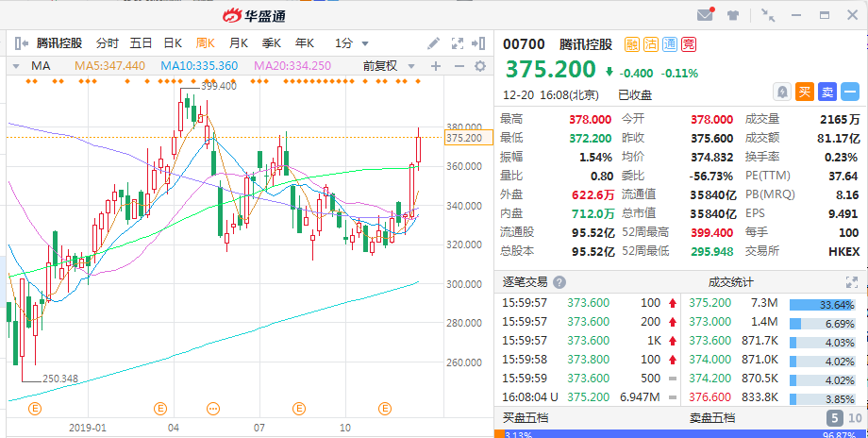This screenshot has width=868, height=438.
Task: Open the skin theme shirt icon
Action: pos(733,15)
